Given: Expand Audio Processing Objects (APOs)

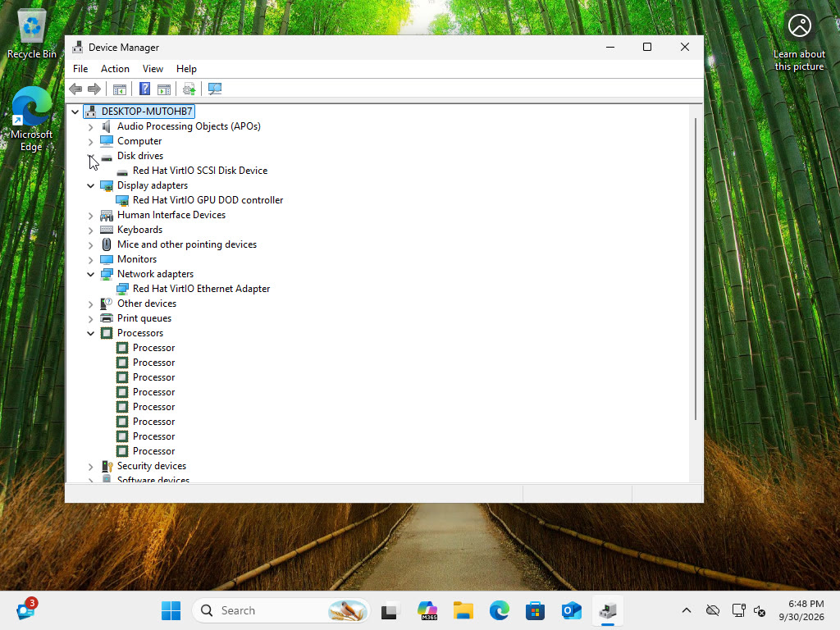Looking at the screenshot, I should tap(90, 126).
